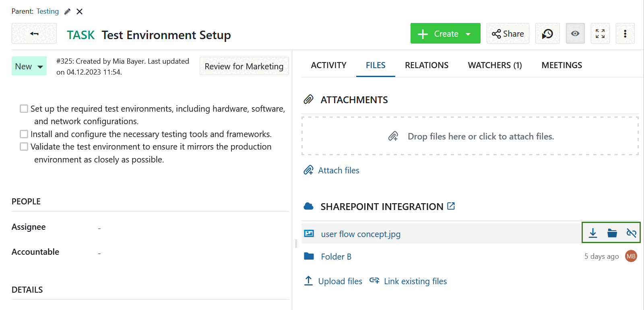Unlink user flow concept.jpg file
This screenshot has height=310, width=644.
point(631,233)
